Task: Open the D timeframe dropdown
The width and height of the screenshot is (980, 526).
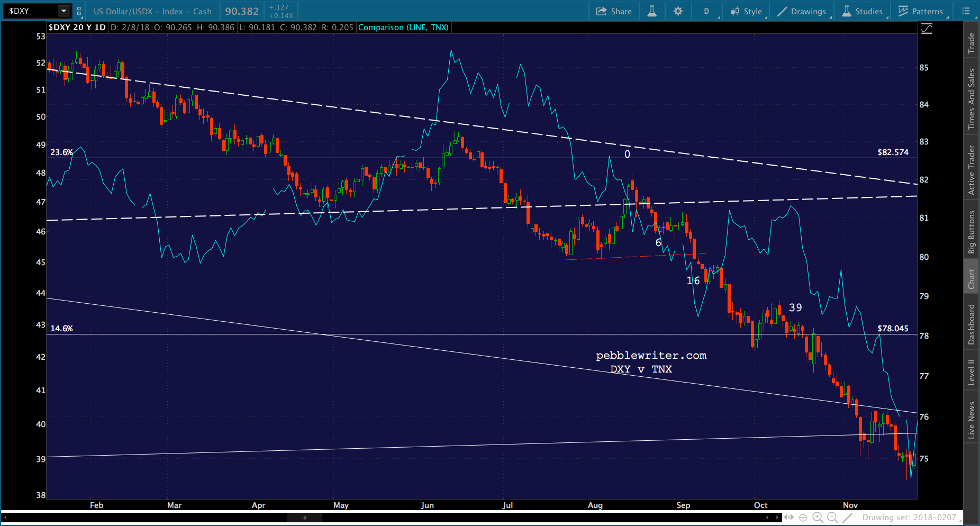Action: (x=706, y=11)
